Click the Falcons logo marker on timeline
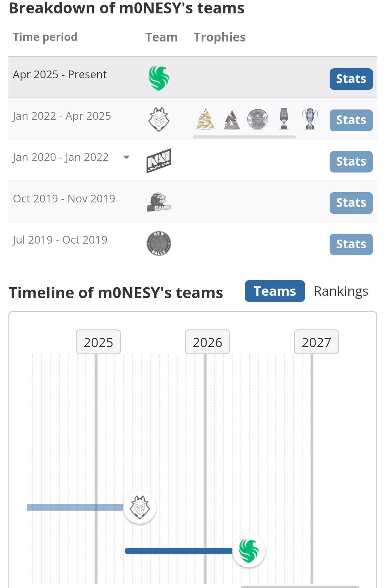Viewport: 386px width, 588px height. point(249,551)
